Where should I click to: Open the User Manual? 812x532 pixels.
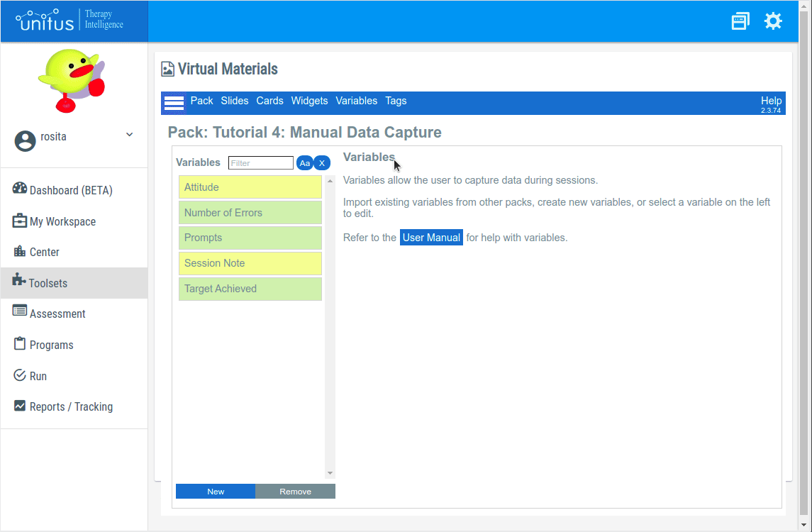point(431,237)
